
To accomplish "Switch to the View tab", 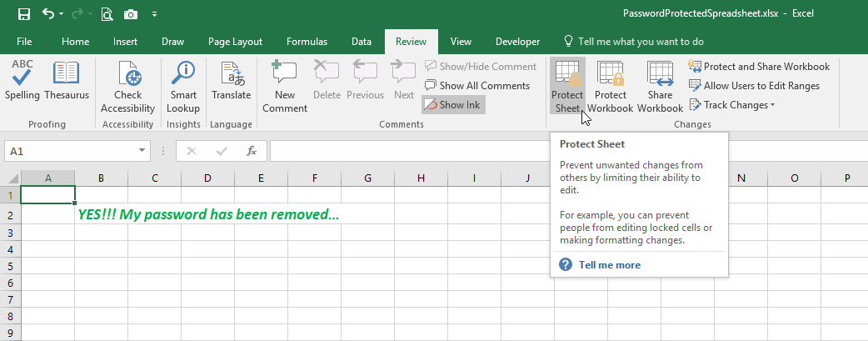I will (461, 42).
